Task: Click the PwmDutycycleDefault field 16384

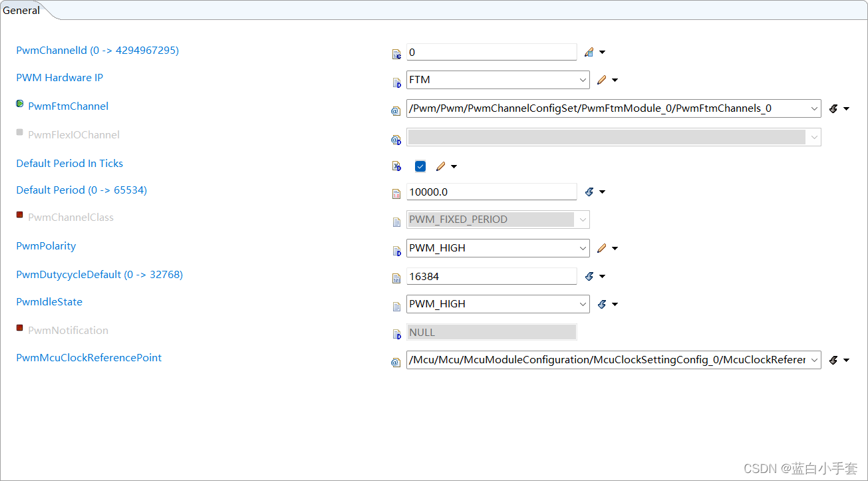Action: click(x=492, y=276)
